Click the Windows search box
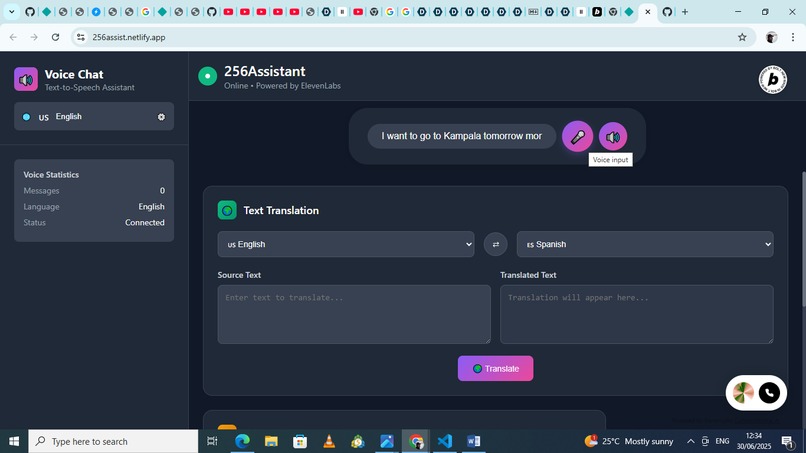 coord(113,441)
